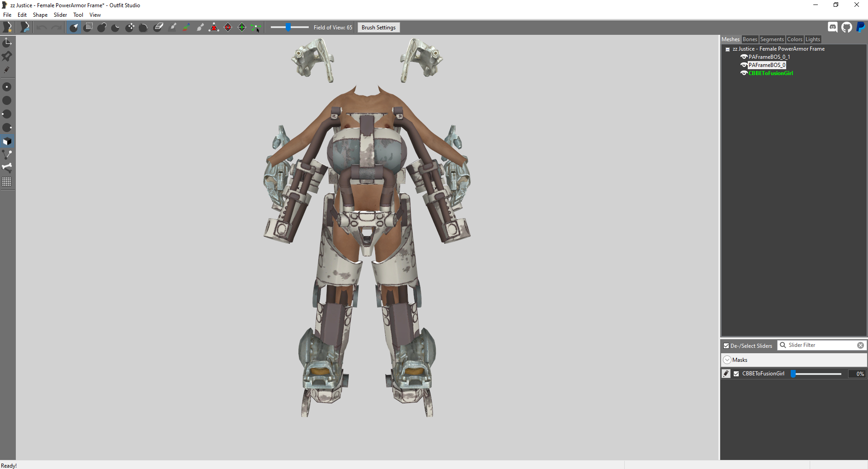The height and width of the screenshot is (469, 868).
Task: Select the PAFrameBOS_0_1 mesh
Action: point(769,57)
